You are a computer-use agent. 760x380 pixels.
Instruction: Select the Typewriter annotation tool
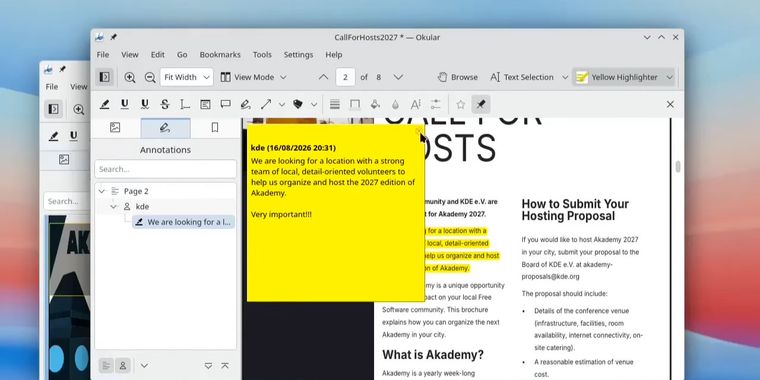(x=185, y=104)
